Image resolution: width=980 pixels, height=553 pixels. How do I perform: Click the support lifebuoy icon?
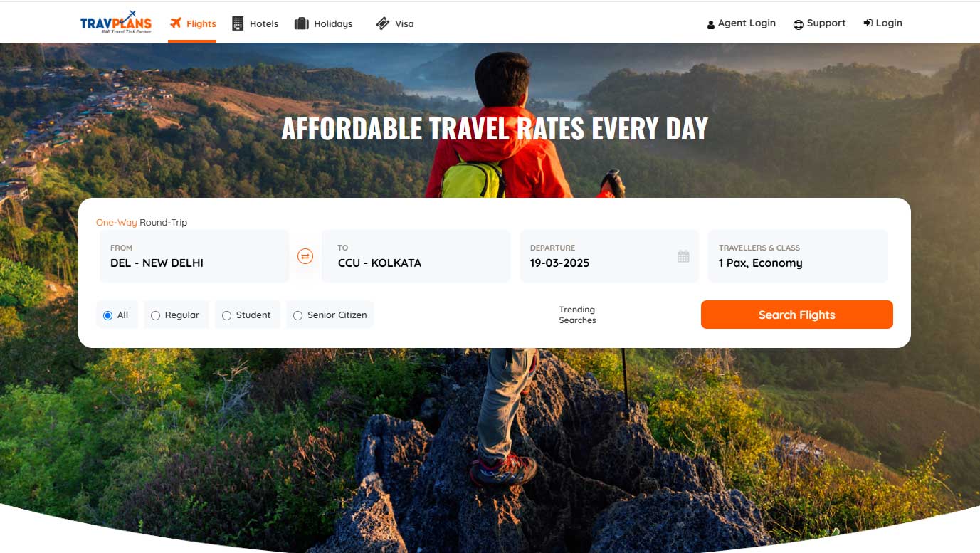point(799,24)
